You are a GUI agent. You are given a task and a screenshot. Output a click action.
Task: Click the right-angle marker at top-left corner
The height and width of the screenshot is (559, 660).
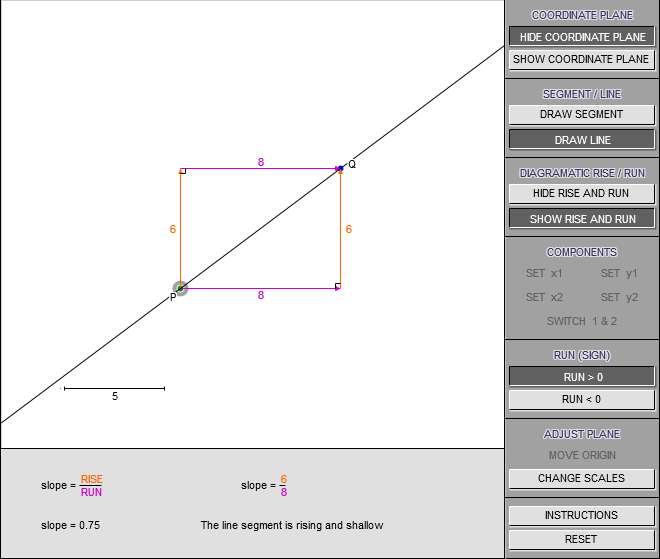pos(183,171)
